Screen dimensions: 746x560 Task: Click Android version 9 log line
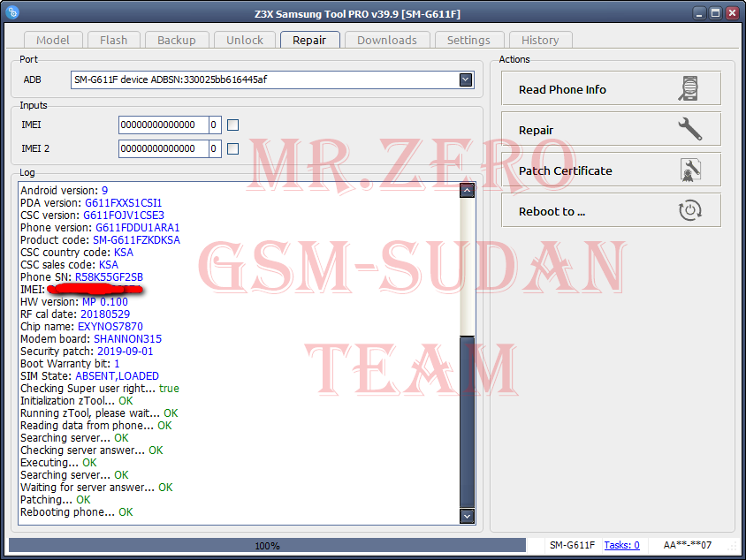65,191
